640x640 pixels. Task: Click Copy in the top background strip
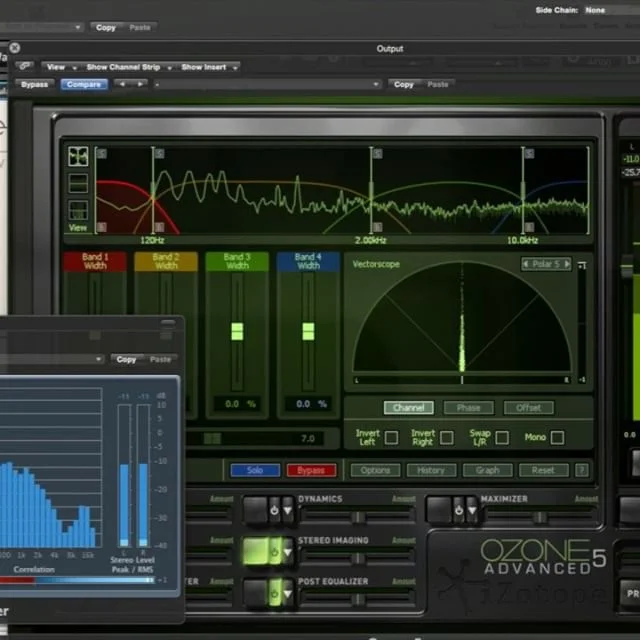(106, 27)
